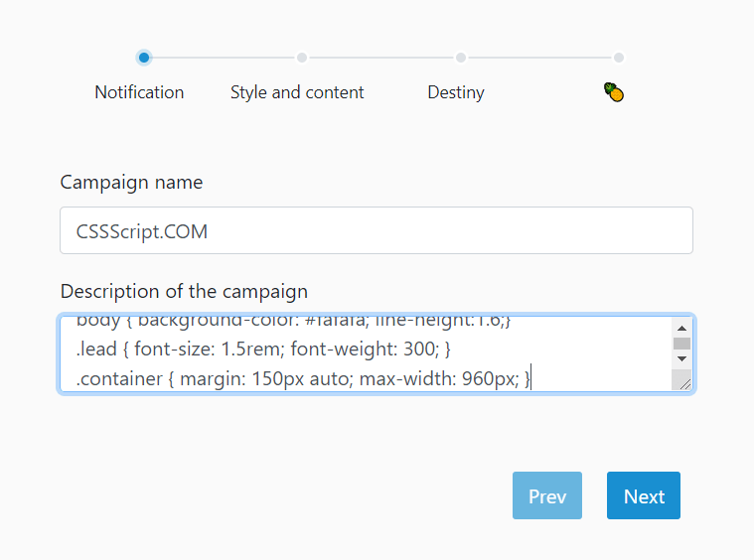Click the Style and content step dot
754x560 pixels.
coord(302,58)
